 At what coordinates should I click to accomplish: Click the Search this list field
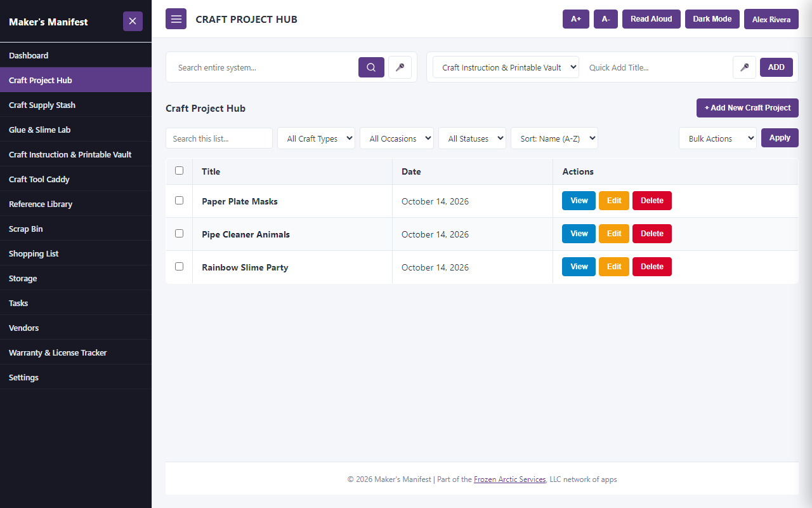click(x=219, y=138)
